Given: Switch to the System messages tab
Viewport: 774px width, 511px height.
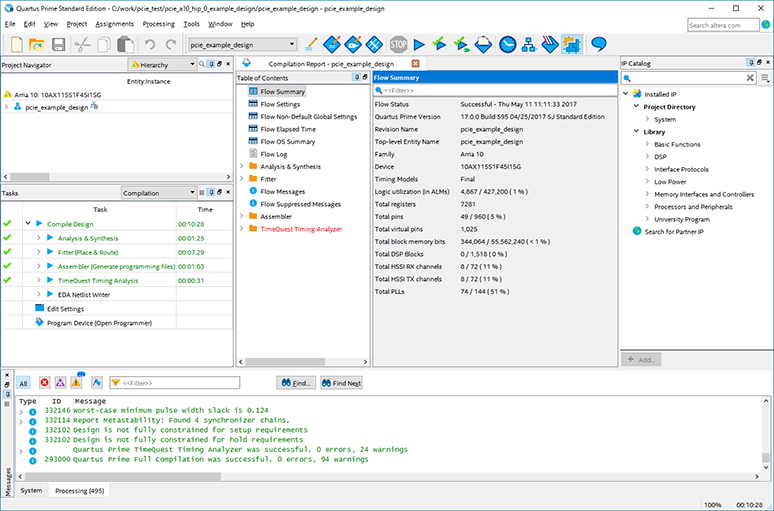Looking at the screenshot, I should pyautogui.click(x=31, y=490).
